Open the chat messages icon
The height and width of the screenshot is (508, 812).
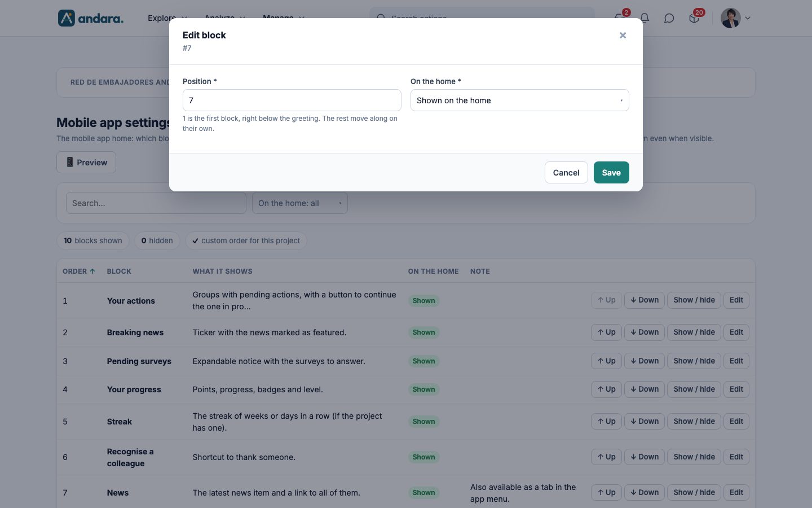[x=669, y=18]
